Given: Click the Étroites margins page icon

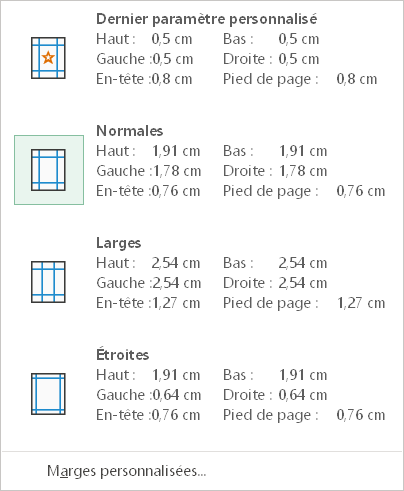Looking at the screenshot, I should click(48, 394).
